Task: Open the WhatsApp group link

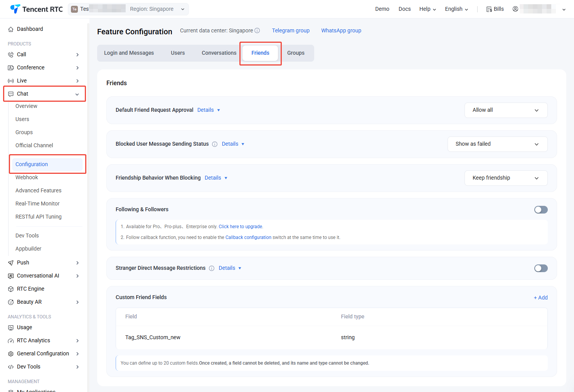Action: 341,31
